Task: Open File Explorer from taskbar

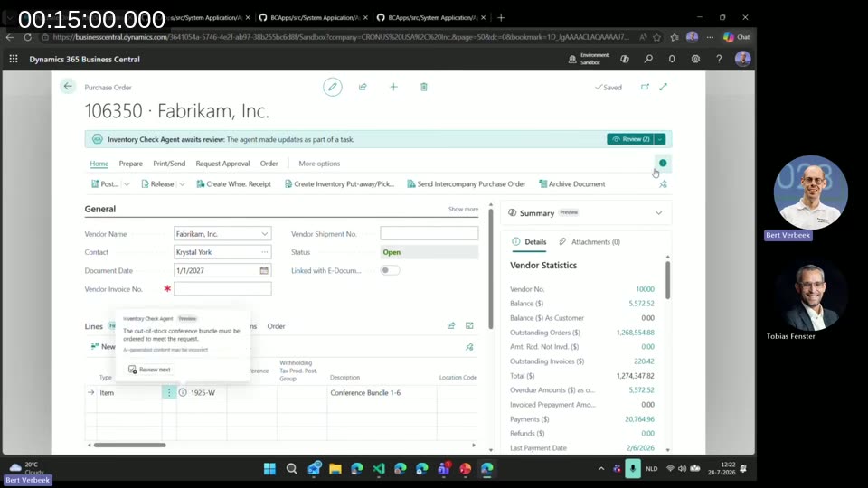Action: [335, 469]
